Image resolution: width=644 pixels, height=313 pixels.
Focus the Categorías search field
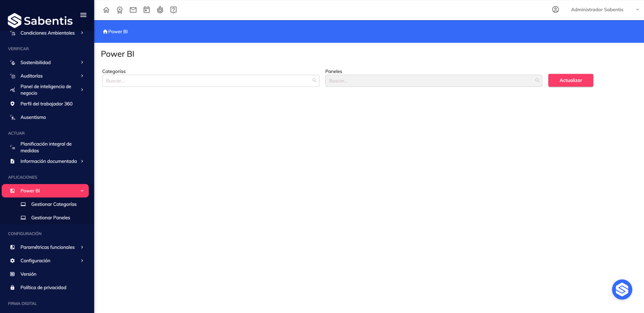click(211, 81)
